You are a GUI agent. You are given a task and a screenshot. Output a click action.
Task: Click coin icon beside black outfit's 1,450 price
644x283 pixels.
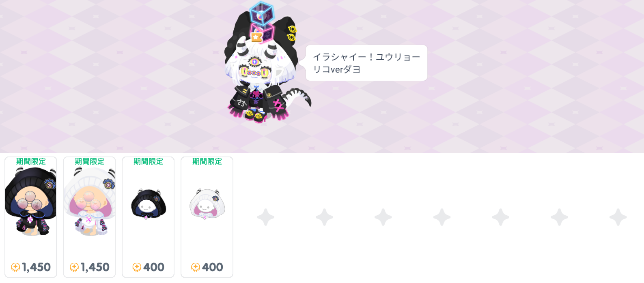click(15, 267)
